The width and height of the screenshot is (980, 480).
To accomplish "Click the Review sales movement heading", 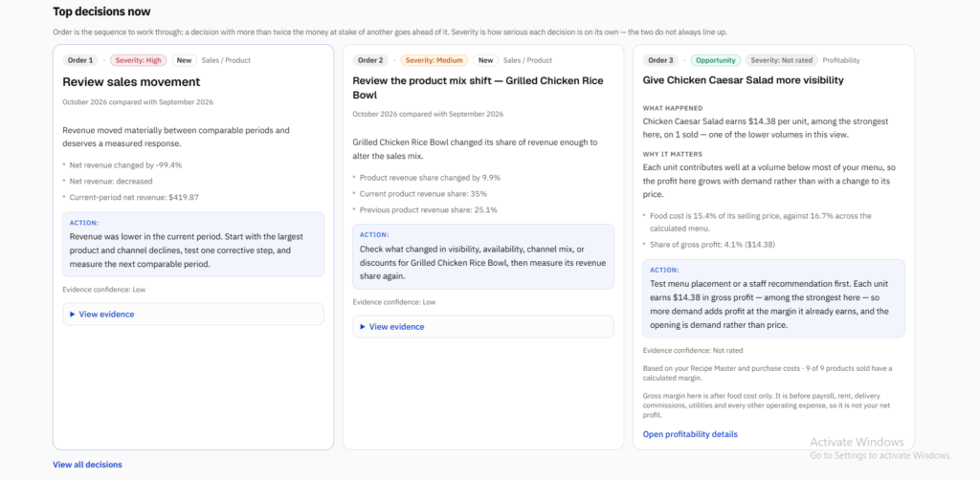I will [x=131, y=82].
